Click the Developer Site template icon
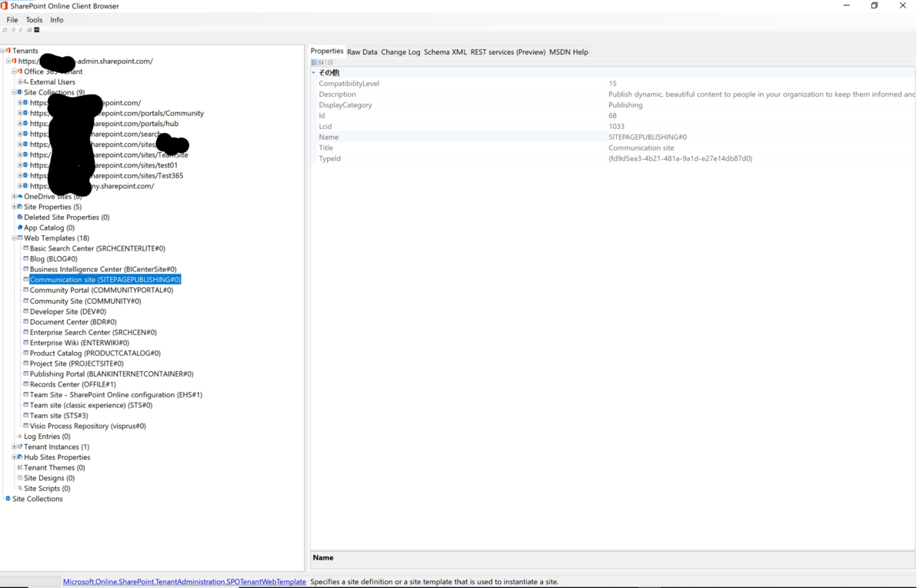Image resolution: width=923 pixels, height=588 pixels. pyautogui.click(x=25, y=311)
